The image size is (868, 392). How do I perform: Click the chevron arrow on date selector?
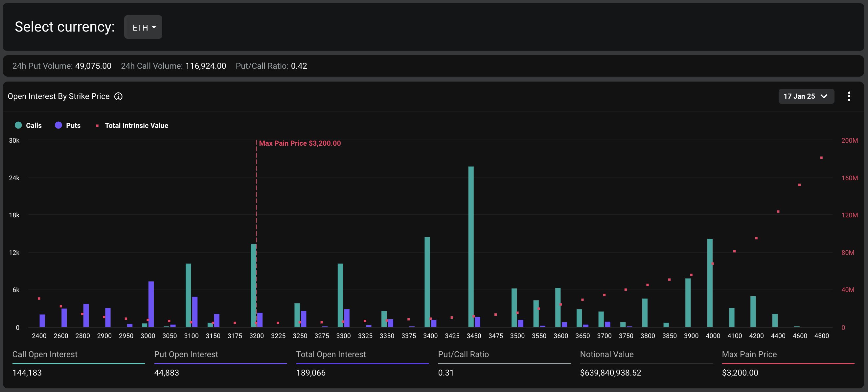click(824, 96)
